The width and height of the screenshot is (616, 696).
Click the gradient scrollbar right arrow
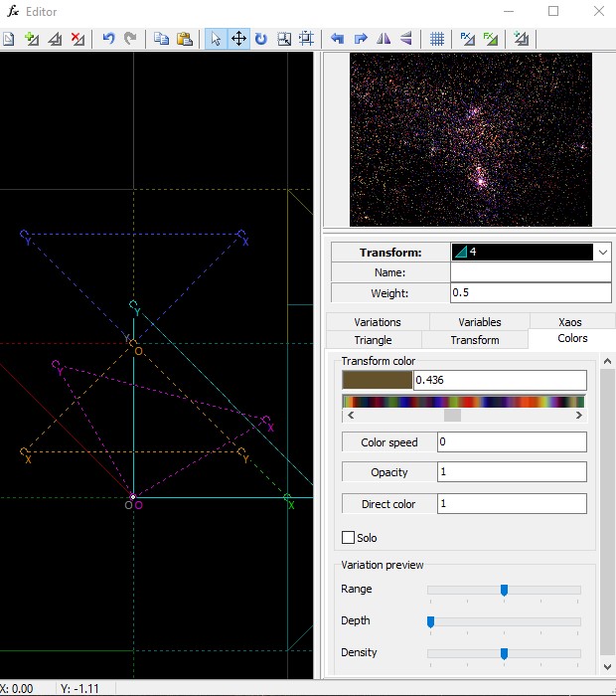pyautogui.click(x=579, y=416)
